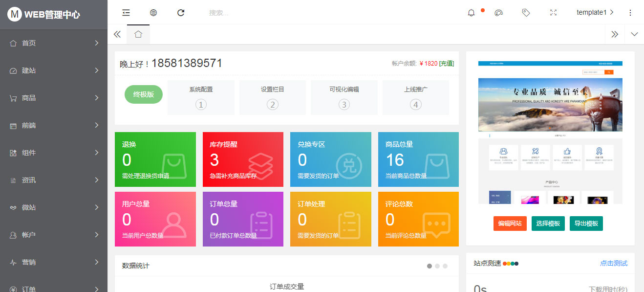Click the theme palette icon
644x292 pixels.
click(x=498, y=12)
